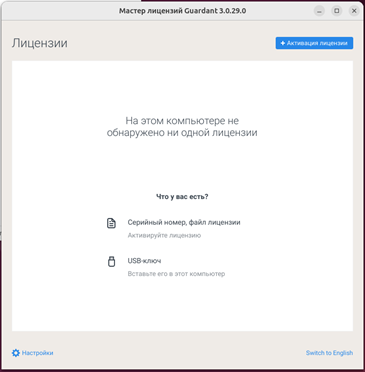Switch to English language link
The width and height of the screenshot is (365, 372).
point(329,353)
